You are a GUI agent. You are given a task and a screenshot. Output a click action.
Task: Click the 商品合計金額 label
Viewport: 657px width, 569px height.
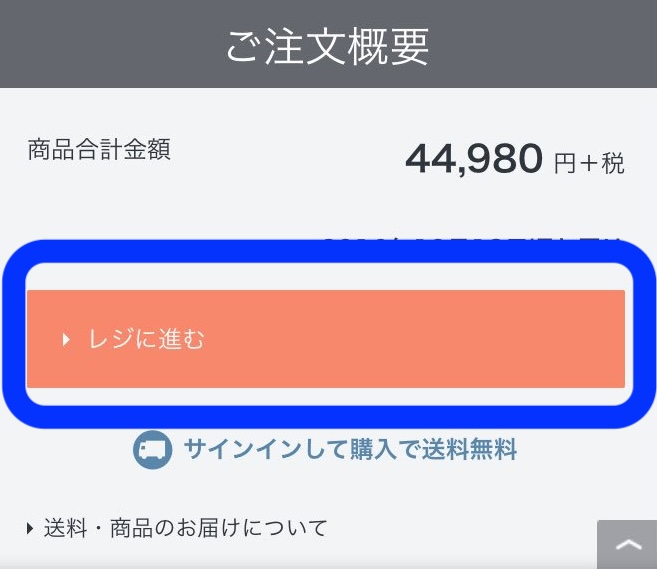99,150
